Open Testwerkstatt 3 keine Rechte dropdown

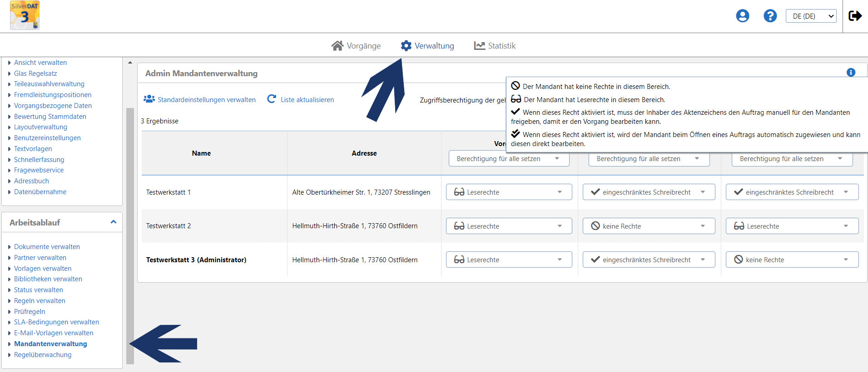[x=792, y=259]
